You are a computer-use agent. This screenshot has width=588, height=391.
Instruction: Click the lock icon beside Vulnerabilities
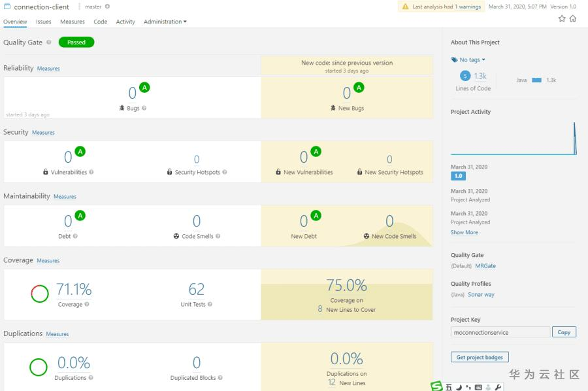(x=46, y=172)
